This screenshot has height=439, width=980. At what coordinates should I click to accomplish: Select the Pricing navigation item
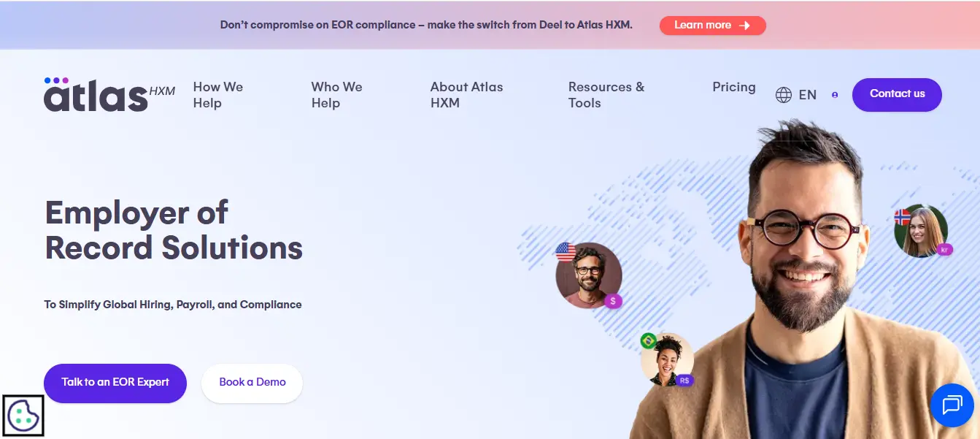click(734, 87)
